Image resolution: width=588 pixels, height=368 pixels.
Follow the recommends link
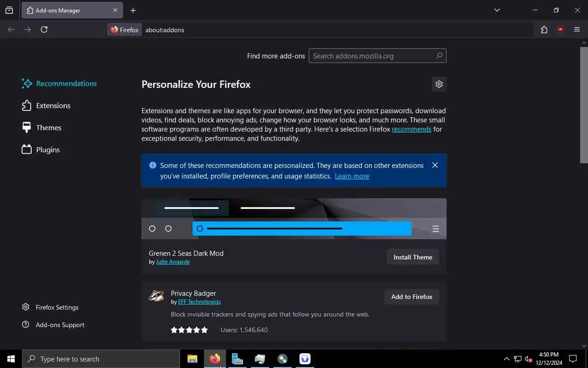click(x=412, y=129)
